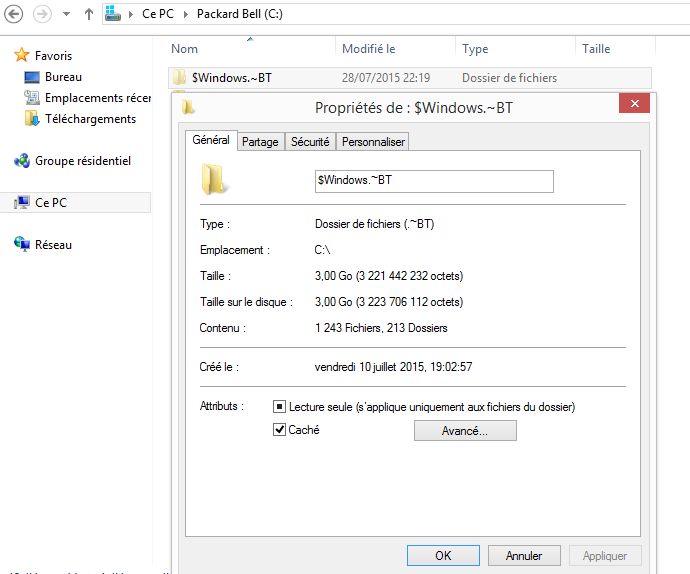Click the forward navigation arrow

[42, 14]
